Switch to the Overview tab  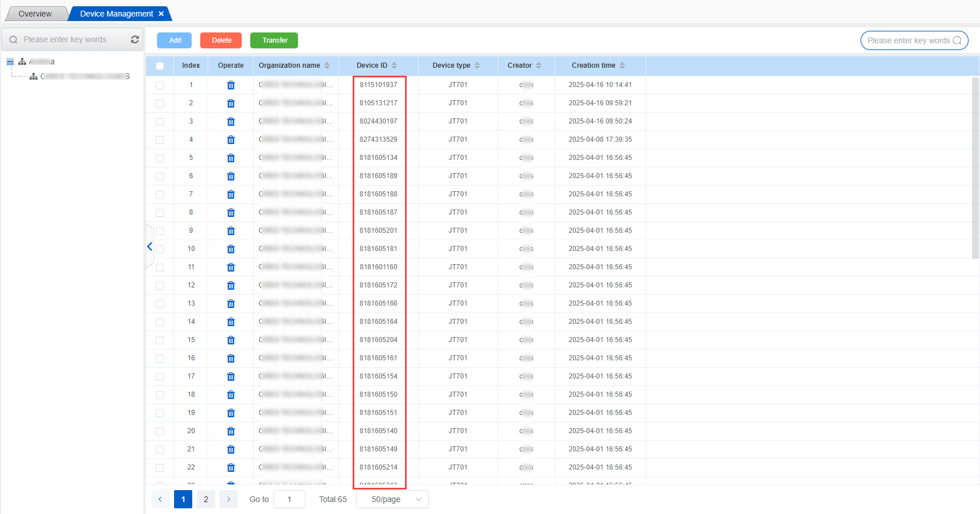[x=35, y=14]
